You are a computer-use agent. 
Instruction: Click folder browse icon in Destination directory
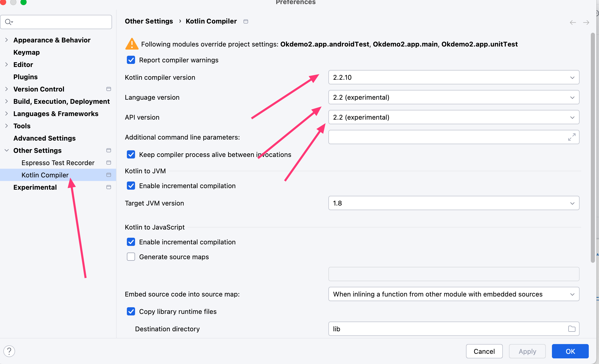[572, 329]
